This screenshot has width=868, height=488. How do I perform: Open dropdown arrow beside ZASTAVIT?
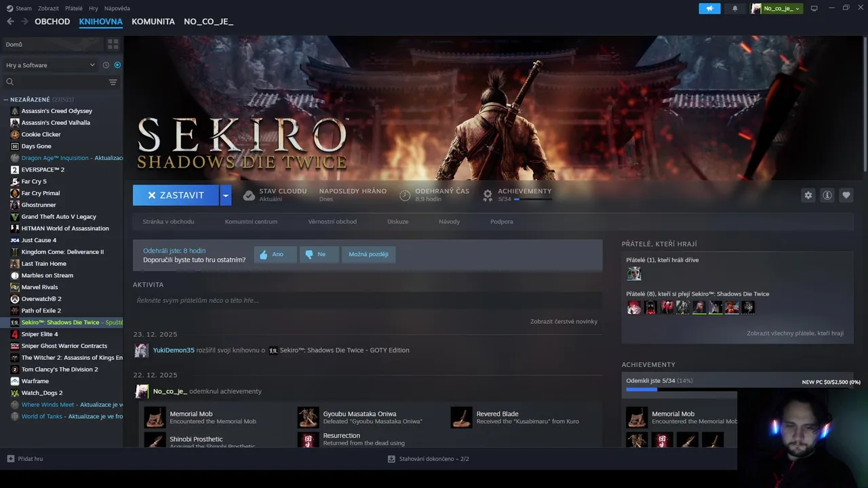click(226, 195)
